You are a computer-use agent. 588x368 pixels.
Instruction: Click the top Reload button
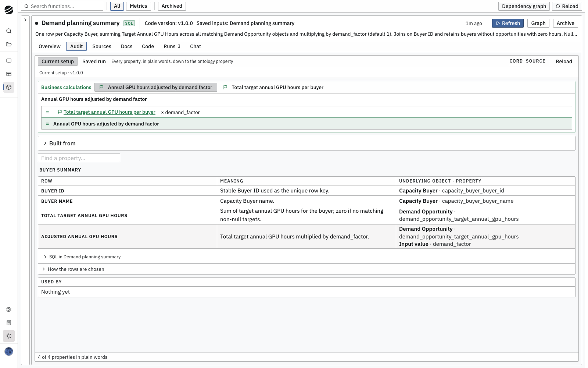[567, 6]
